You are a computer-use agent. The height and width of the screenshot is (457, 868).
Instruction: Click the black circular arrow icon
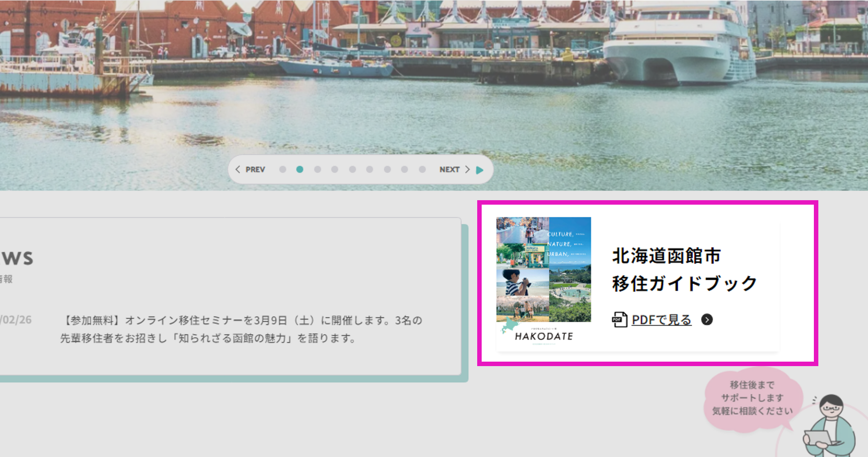[x=707, y=319]
